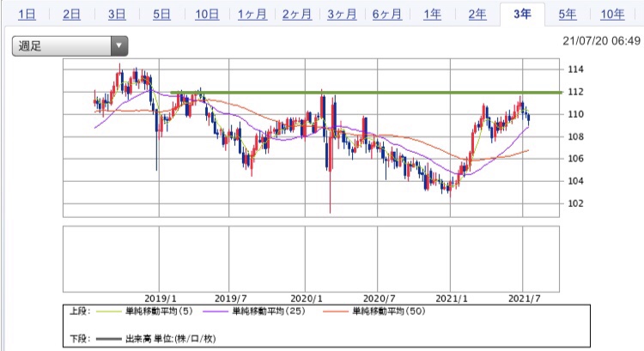Select the 3ヶ月 tab
The width and height of the screenshot is (644, 351).
coord(342,15)
